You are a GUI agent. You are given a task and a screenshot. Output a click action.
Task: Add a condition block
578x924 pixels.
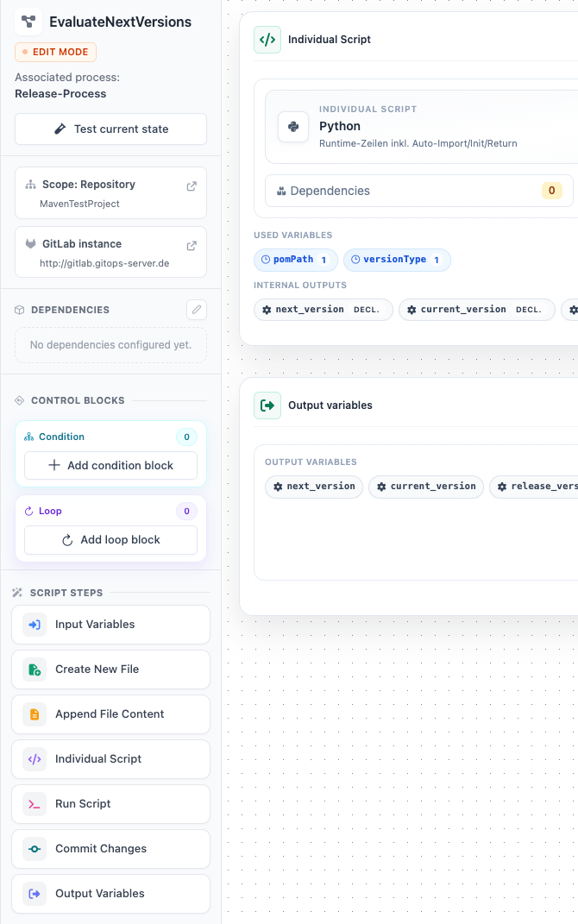(x=110, y=466)
